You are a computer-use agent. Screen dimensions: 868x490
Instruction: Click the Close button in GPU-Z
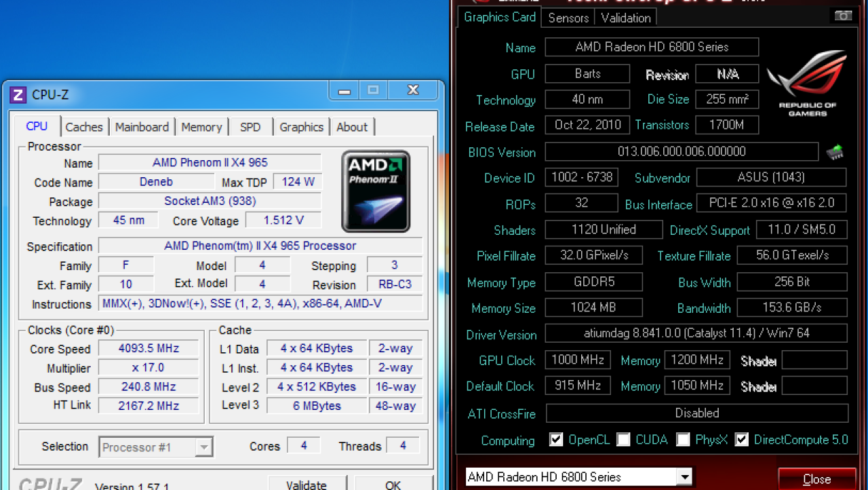tap(816, 478)
